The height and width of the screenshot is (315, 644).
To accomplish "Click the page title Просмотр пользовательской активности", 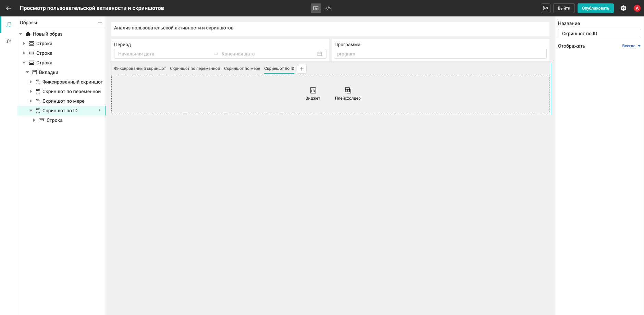I will tap(92, 8).
